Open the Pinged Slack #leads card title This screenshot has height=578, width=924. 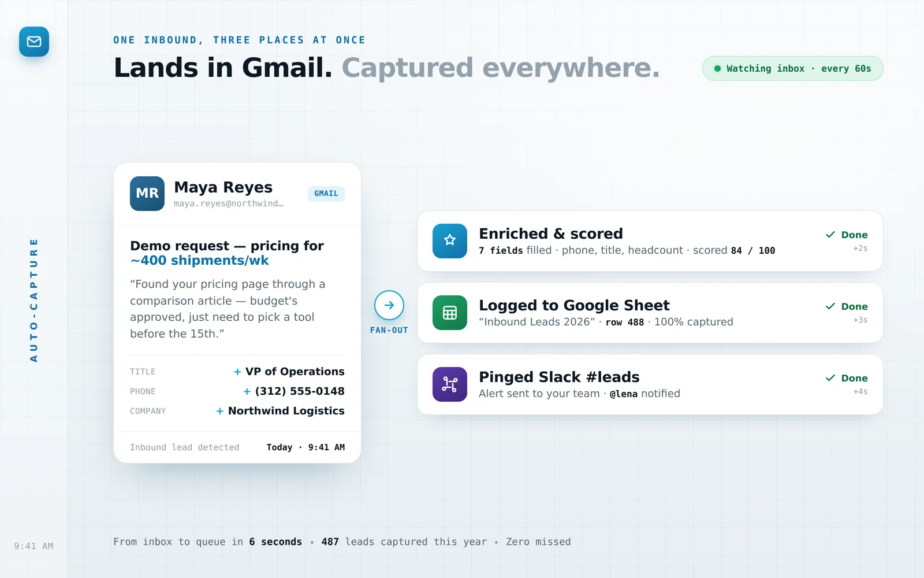559,377
